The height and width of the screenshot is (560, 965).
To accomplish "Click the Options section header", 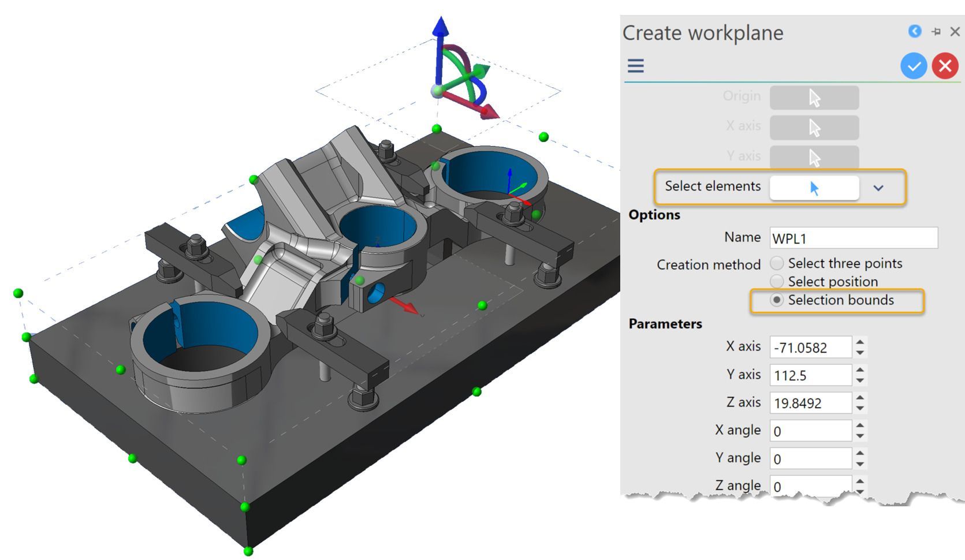I will click(654, 215).
